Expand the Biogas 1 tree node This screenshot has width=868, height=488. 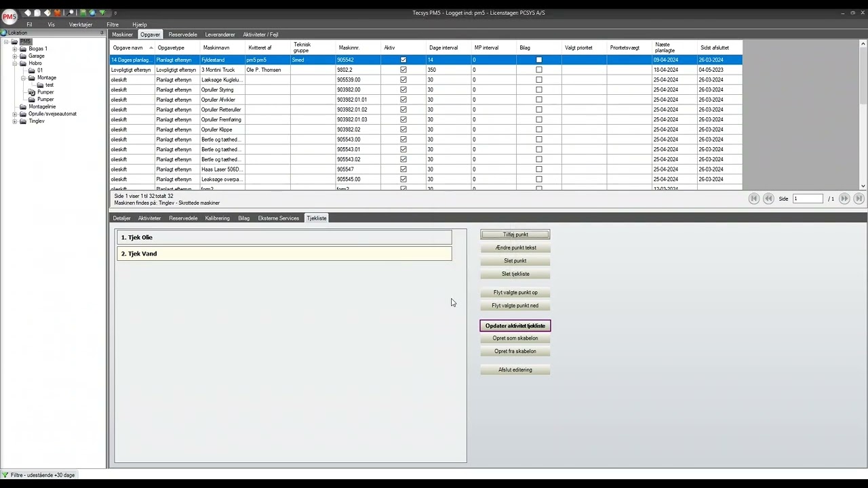(14, 49)
